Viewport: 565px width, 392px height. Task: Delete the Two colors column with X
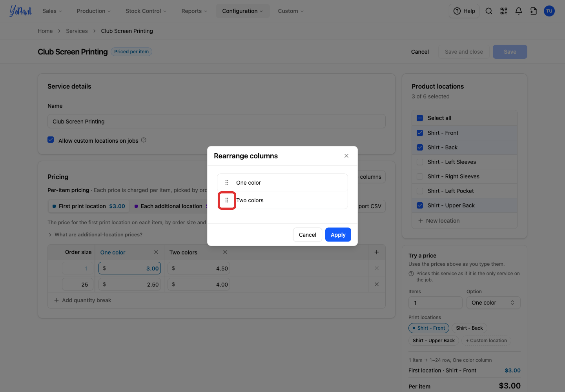[x=225, y=252]
